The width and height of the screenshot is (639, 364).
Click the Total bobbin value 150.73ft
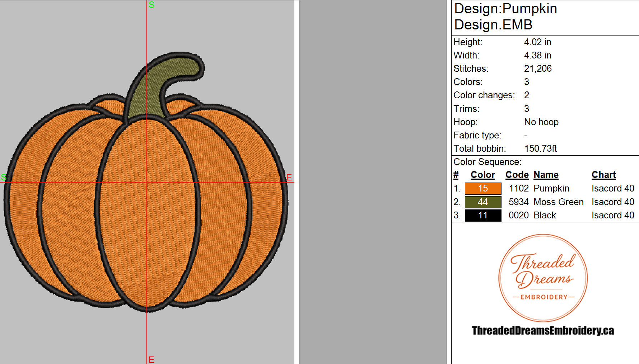pyautogui.click(x=541, y=148)
